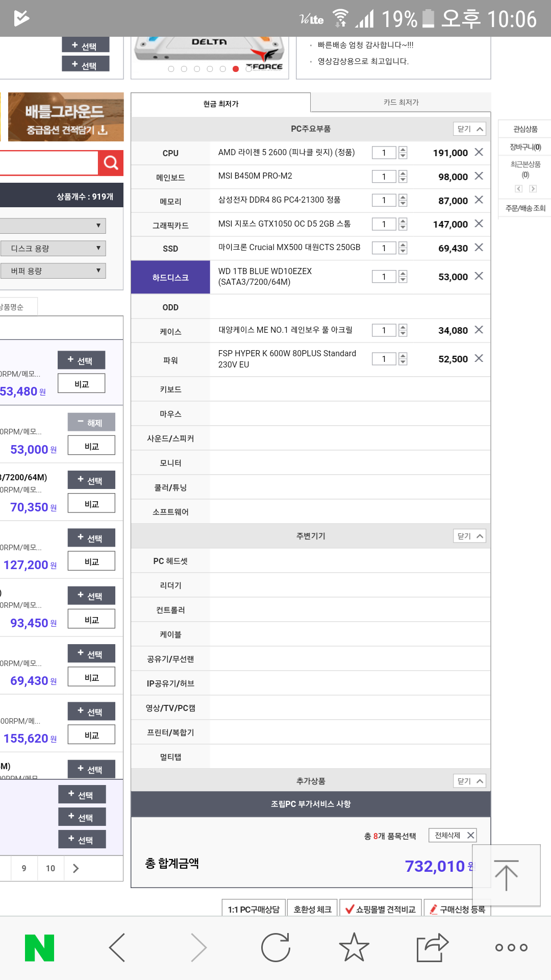Open the 배틀그라운드 견적담기 banner
The image size is (551, 980).
click(66, 117)
